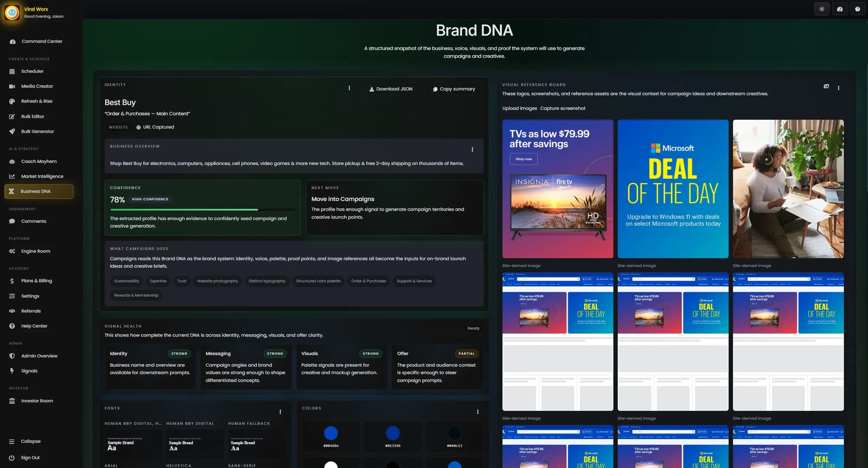868x468 pixels.
Task: Click the 78% confidence progress bar
Action: pos(203,210)
